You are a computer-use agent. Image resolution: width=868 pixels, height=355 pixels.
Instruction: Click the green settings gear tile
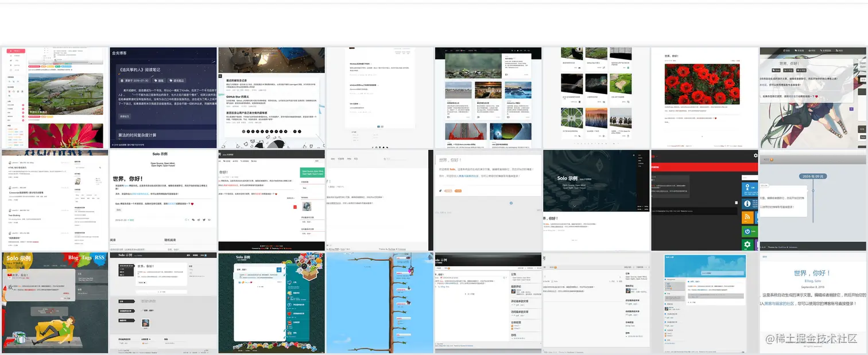[748, 245]
